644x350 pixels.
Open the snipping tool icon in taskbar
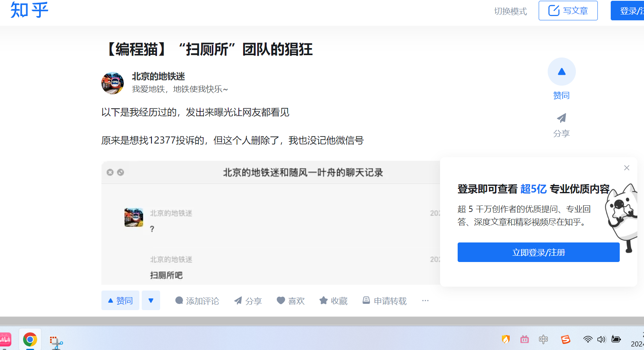(x=56, y=342)
